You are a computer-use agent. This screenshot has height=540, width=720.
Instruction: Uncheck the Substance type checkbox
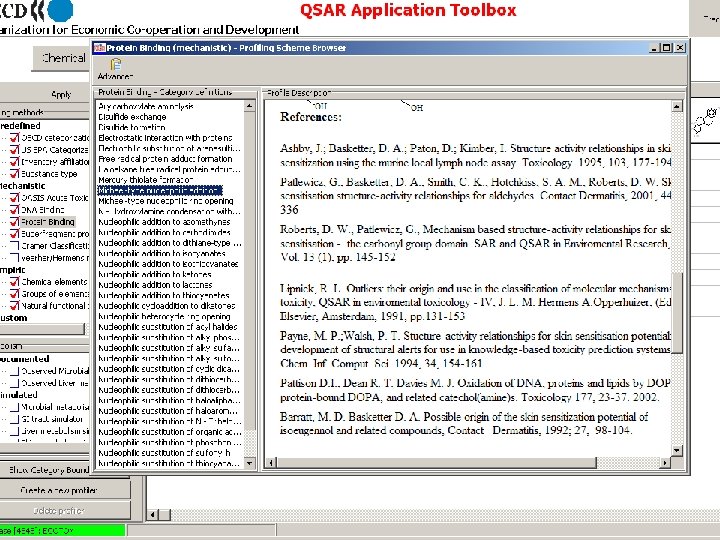pos(15,174)
